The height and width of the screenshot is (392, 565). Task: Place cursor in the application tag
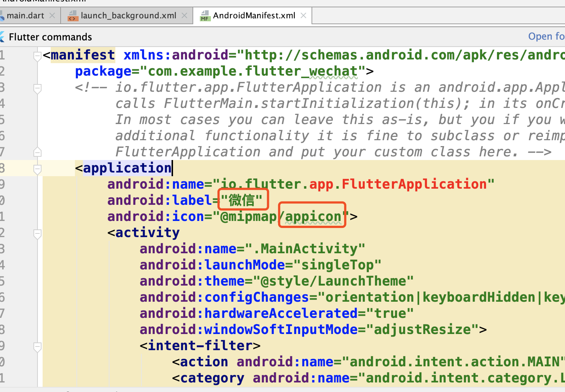point(127,168)
